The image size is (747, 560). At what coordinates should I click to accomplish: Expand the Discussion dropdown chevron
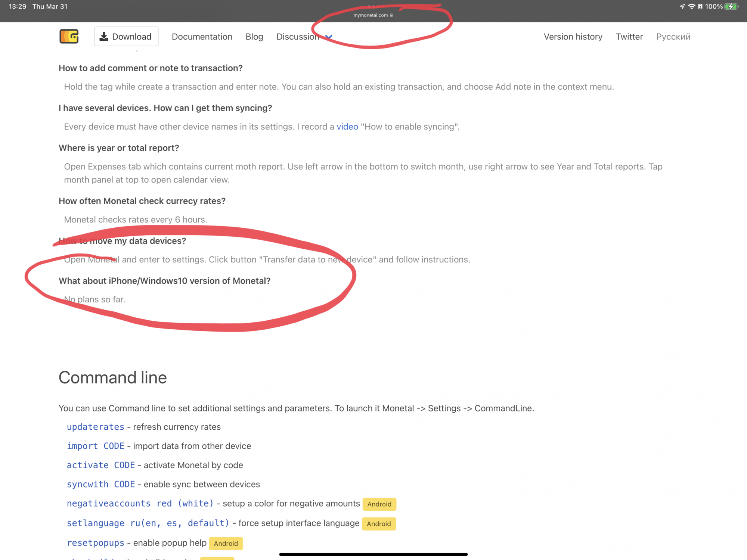(329, 37)
